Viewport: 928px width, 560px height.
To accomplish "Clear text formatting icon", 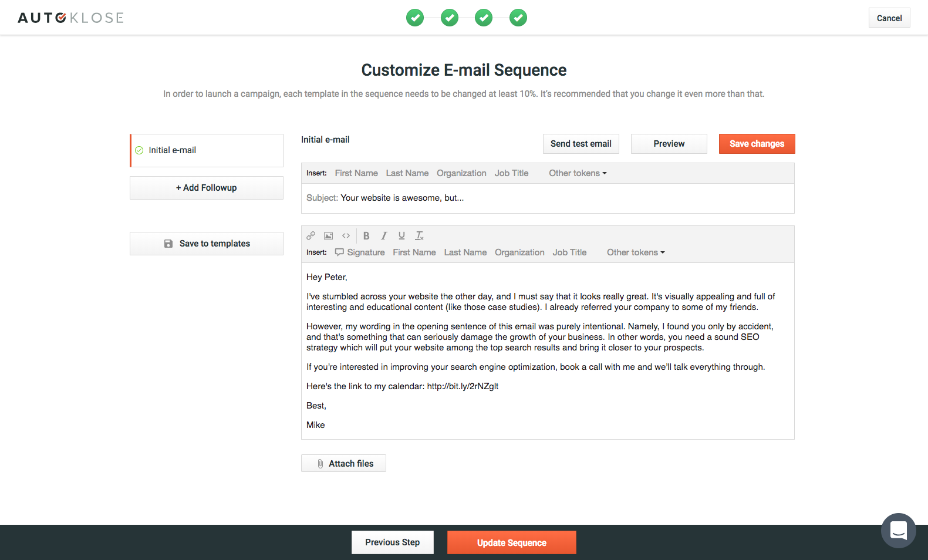I will click(x=420, y=235).
